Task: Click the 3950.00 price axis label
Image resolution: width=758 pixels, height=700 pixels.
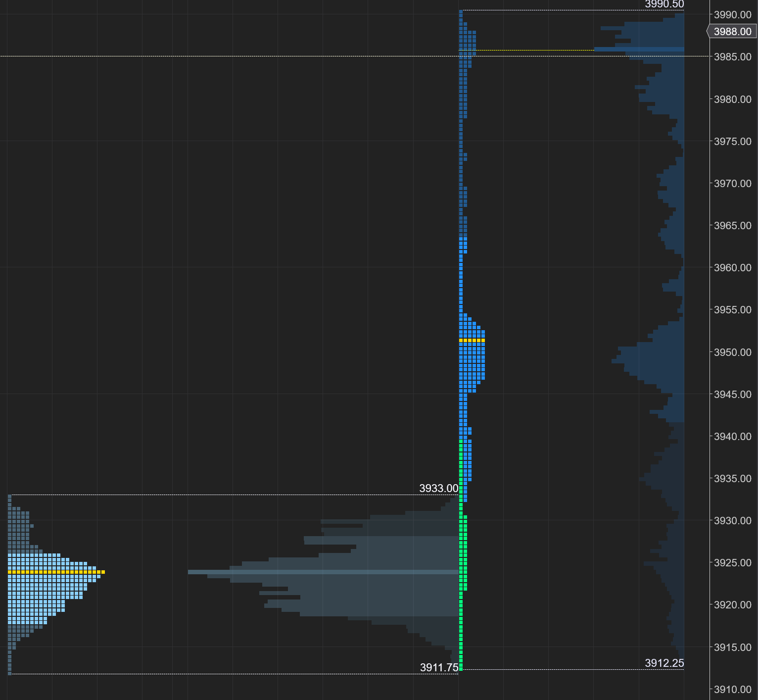Action: click(x=732, y=352)
